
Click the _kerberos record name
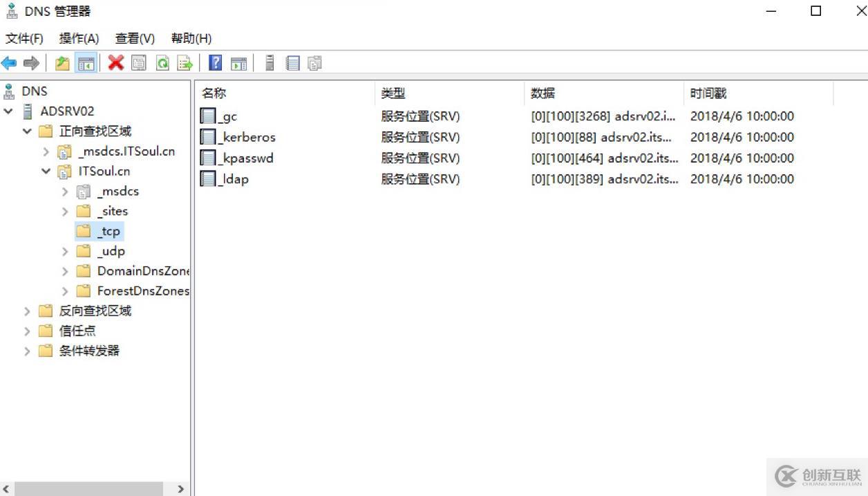tap(247, 137)
